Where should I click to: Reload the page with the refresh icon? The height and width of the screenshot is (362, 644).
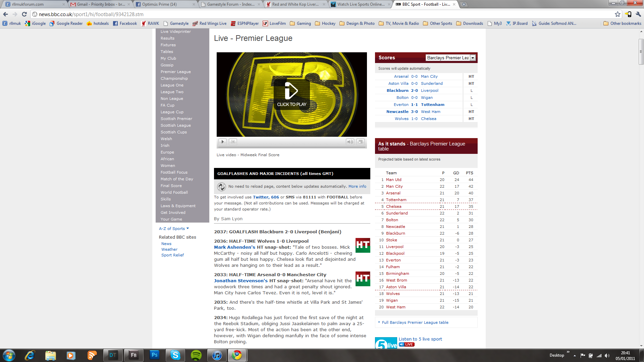click(x=24, y=14)
